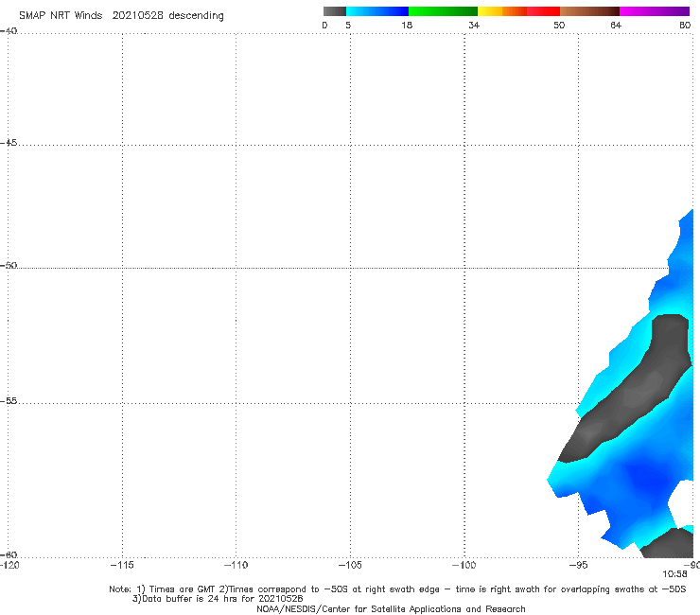
Task: Click the color bar label '18'
Action: [x=407, y=25]
